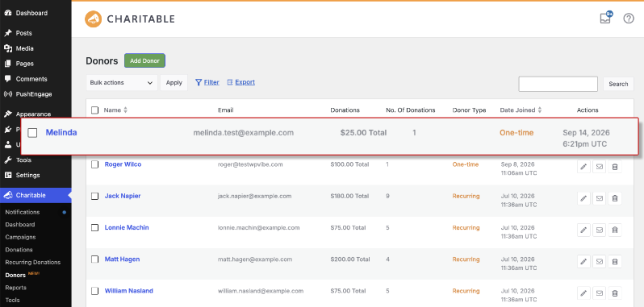Email donor William Nasland via envelope icon

coord(600,293)
